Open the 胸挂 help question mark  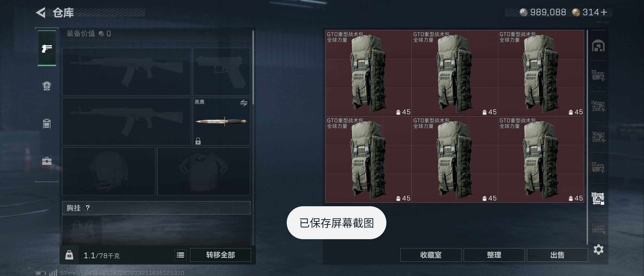pyautogui.click(x=88, y=208)
